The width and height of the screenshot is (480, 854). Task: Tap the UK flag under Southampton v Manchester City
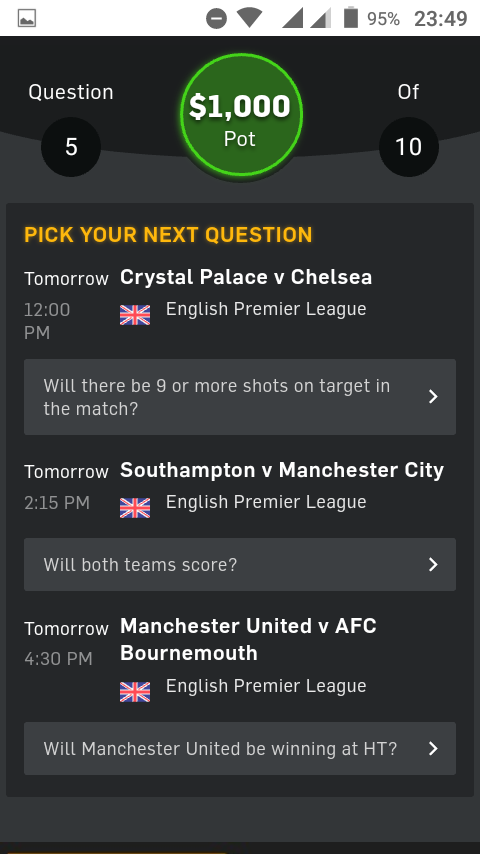135,508
